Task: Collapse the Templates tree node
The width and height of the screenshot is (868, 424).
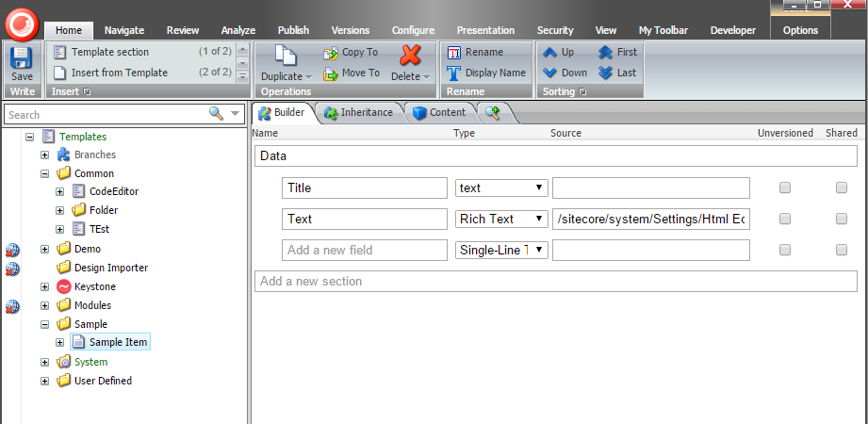Action: pos(30,137)
